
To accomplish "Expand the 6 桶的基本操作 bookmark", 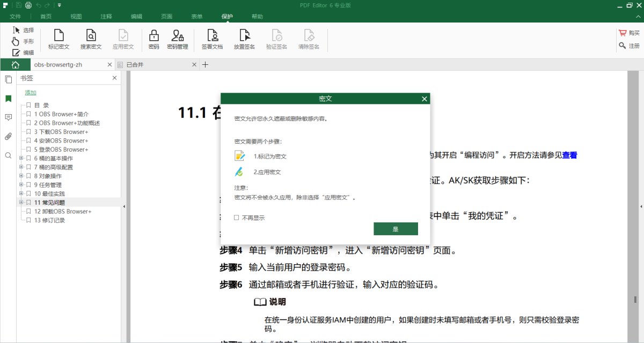I will pyautogui.click(x=21, y=159).
